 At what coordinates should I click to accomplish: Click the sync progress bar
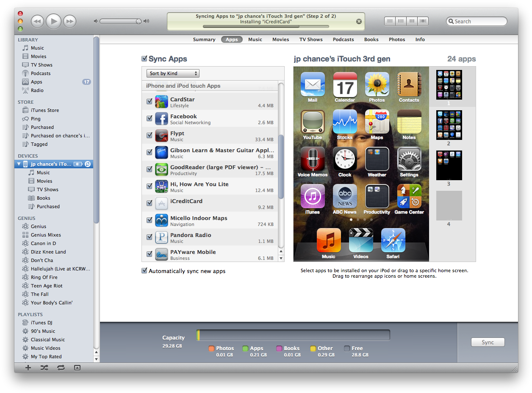[x=266, y=27]
